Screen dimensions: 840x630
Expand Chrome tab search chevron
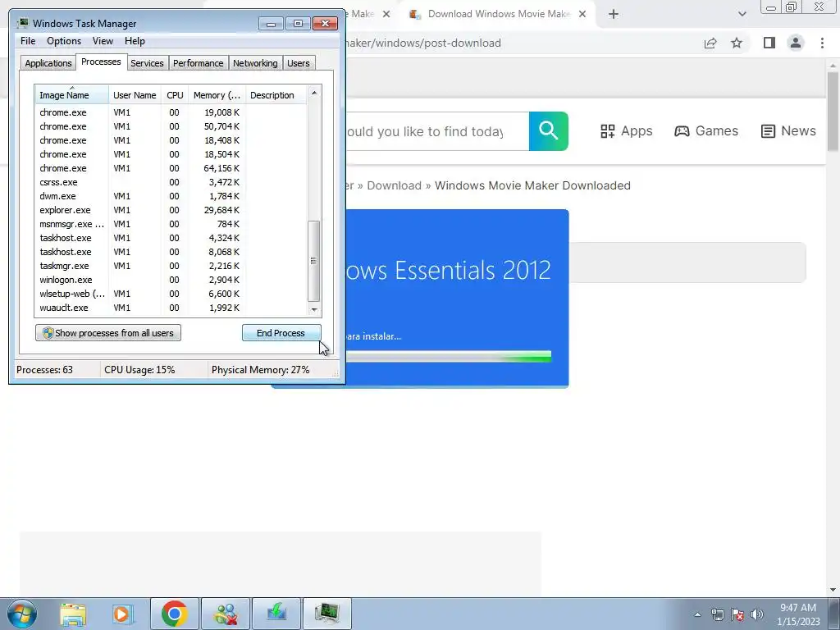coord(742,14)
